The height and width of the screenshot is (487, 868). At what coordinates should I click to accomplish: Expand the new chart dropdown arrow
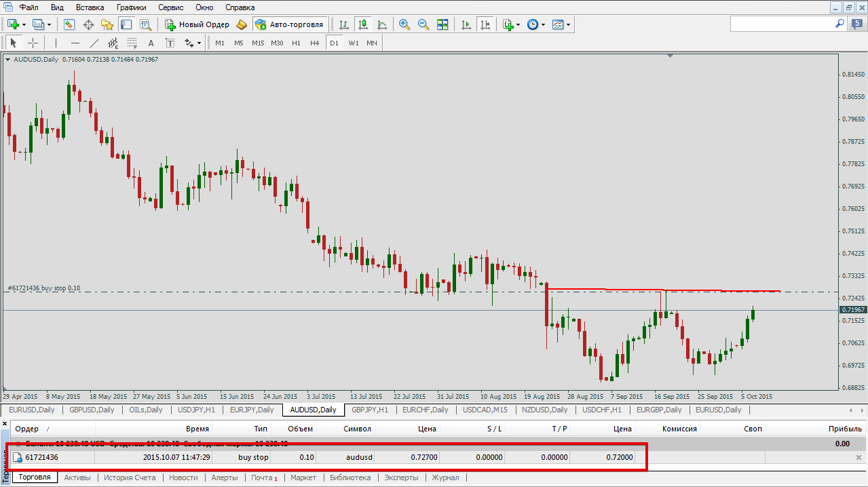tap(24, 24)
